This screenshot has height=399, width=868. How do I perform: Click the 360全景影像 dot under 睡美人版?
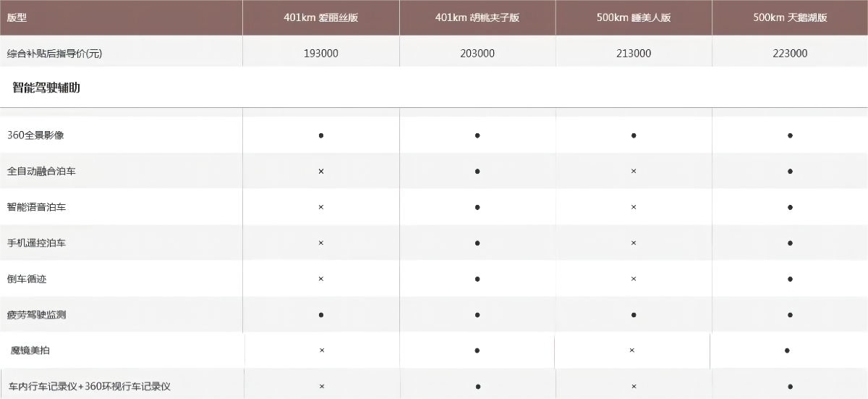634,135
